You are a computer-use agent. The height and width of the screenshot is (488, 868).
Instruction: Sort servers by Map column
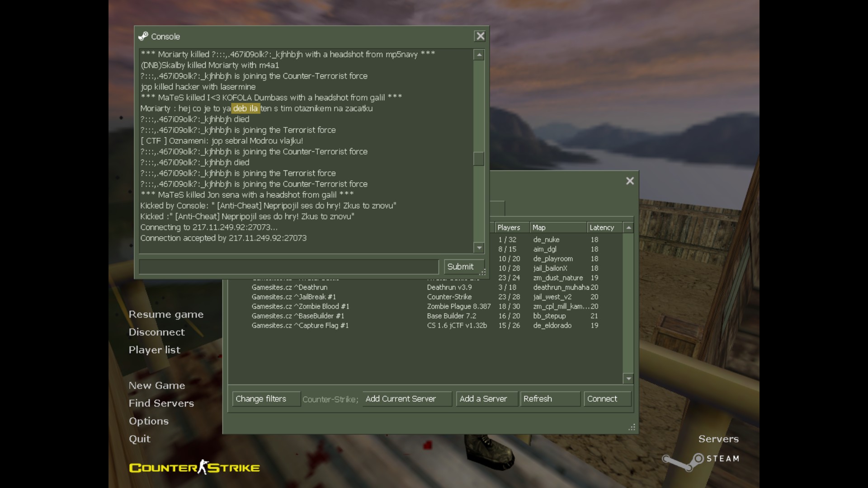pos(558,227)
